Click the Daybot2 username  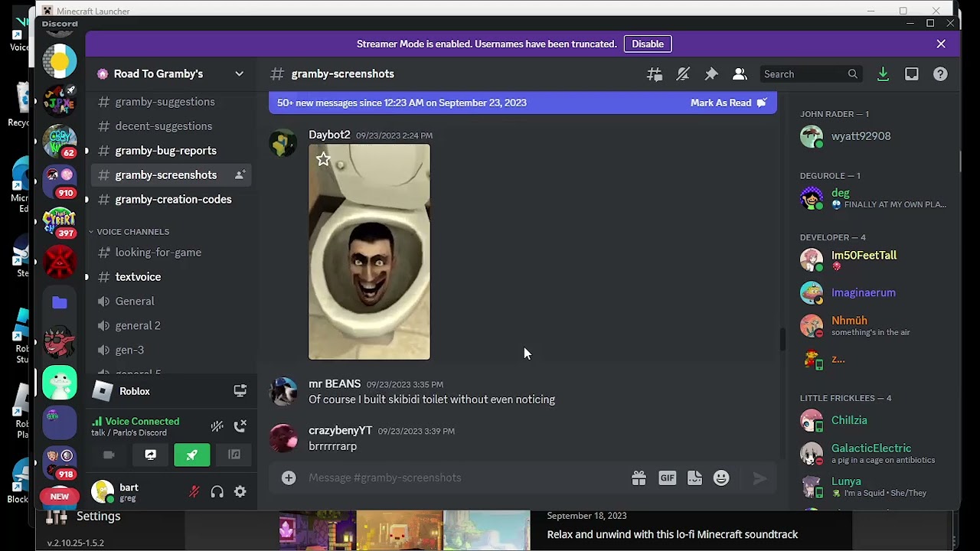click(329, 135)
